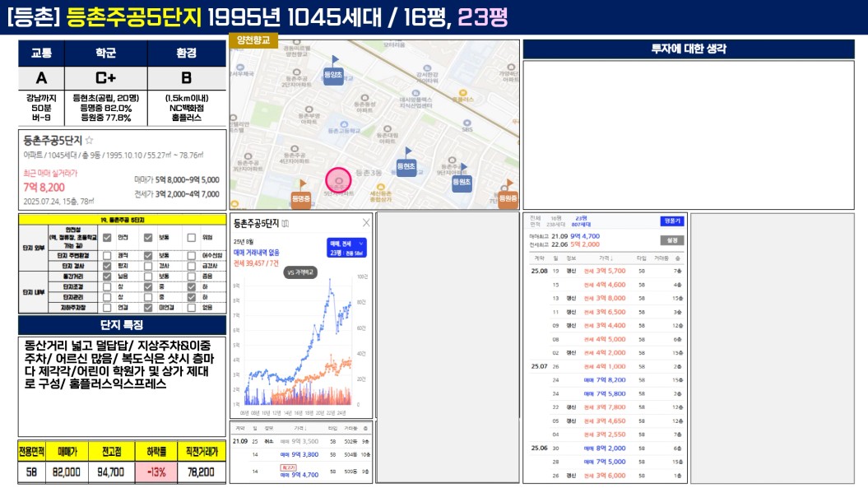The height and width of the screenshot is (488, 868).
Task: Click the 전세 3억 5,700 row dated 25.08 19
Action: coord(606,271)
